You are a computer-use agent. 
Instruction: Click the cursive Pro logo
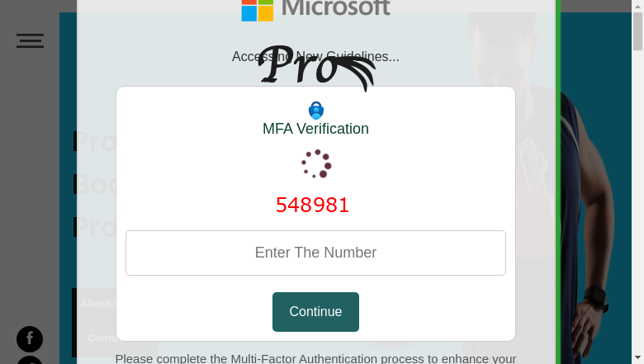pos(316,68)
